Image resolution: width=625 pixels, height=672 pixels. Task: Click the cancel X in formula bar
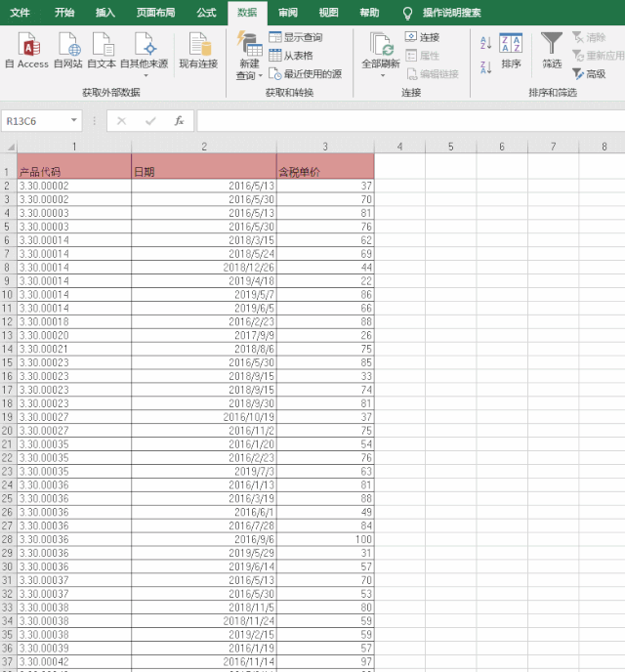point(122,121)
